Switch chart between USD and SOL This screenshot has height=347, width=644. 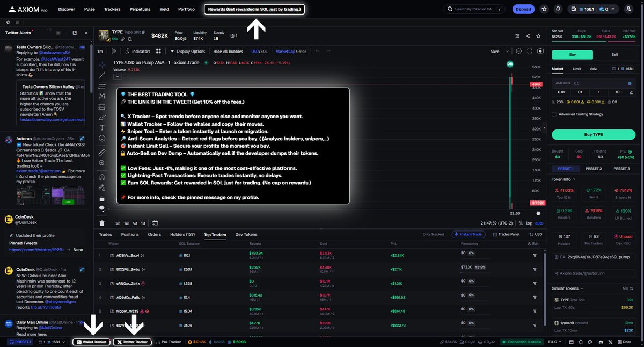(259, 51)
